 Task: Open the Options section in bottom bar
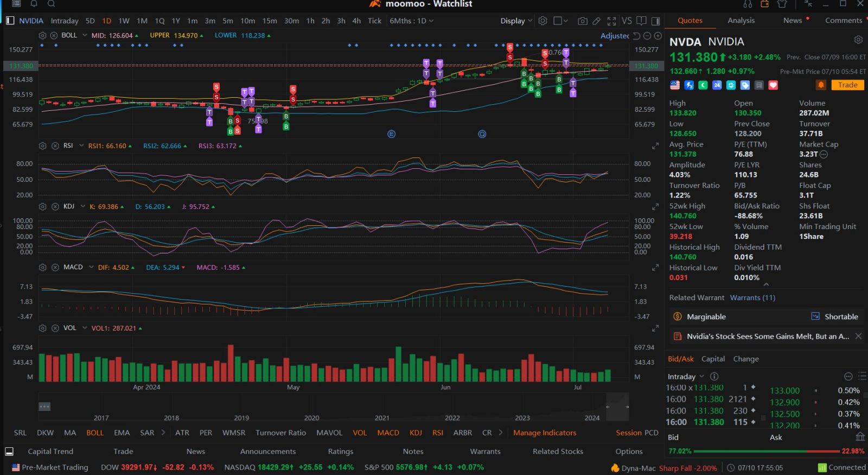(629, 452)
